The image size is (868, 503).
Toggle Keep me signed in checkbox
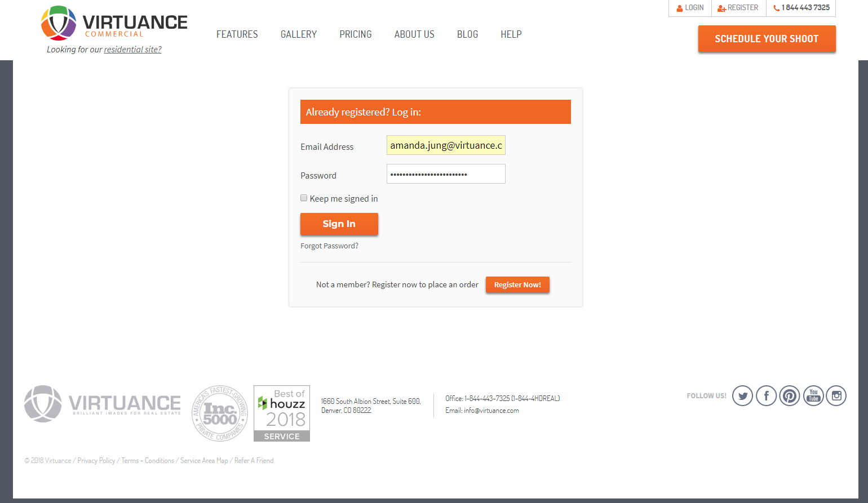pyautogui.click(x=304, y=198)
